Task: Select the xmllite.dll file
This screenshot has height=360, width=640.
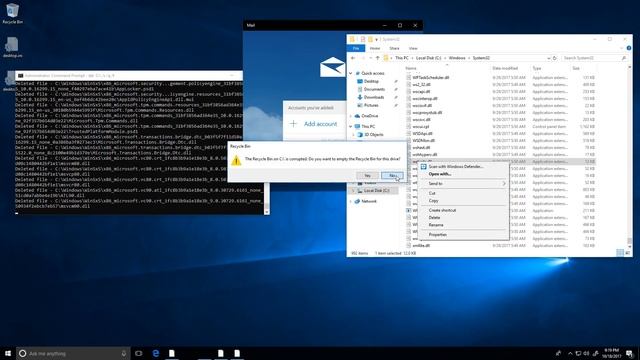Action: [421, 246]
